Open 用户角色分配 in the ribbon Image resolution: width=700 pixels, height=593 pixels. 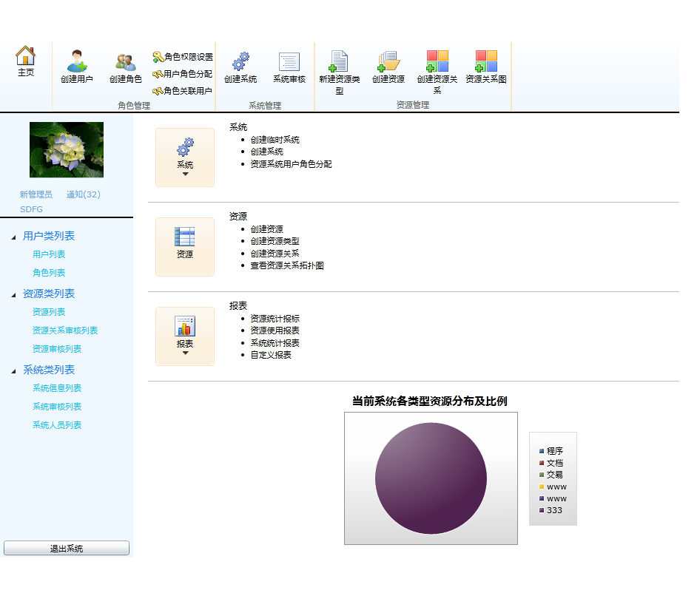pos(183,74)
